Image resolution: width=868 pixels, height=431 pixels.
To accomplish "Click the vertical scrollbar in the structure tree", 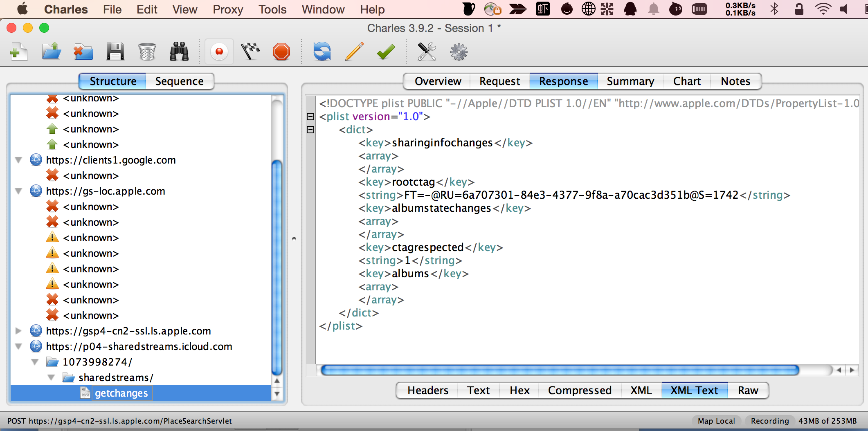I will click(277, 268).
